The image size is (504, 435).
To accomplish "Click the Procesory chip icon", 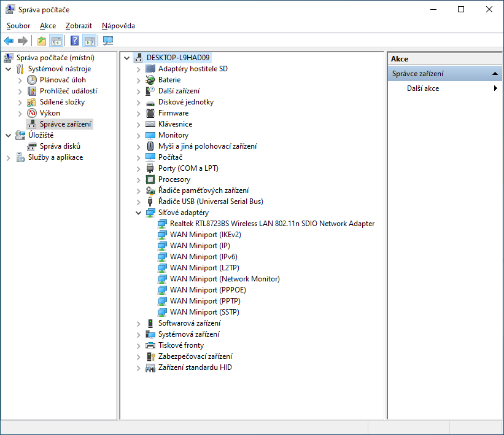I will [150, 179].
